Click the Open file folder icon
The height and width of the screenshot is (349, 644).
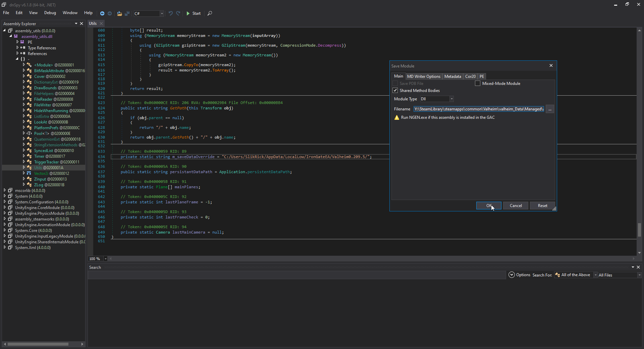[x=119, y=13]
